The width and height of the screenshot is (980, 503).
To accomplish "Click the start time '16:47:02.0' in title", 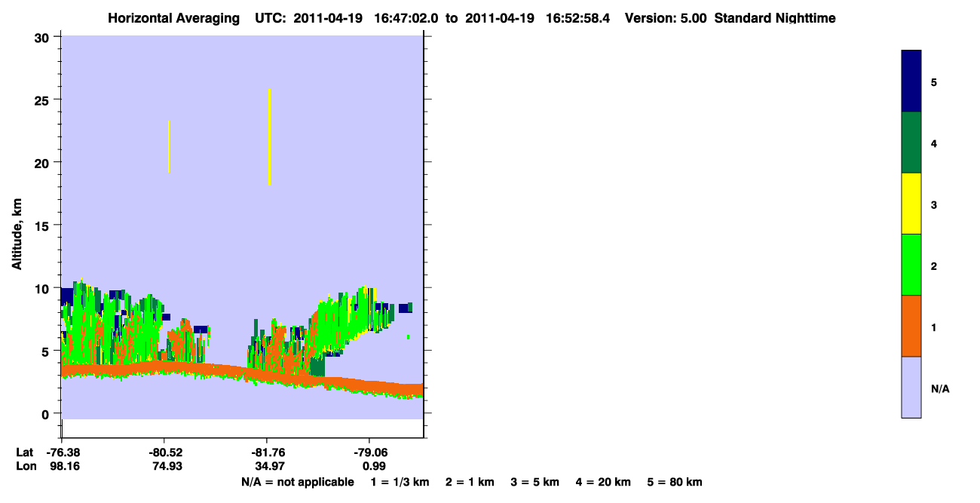I will [x=406, y=18].
